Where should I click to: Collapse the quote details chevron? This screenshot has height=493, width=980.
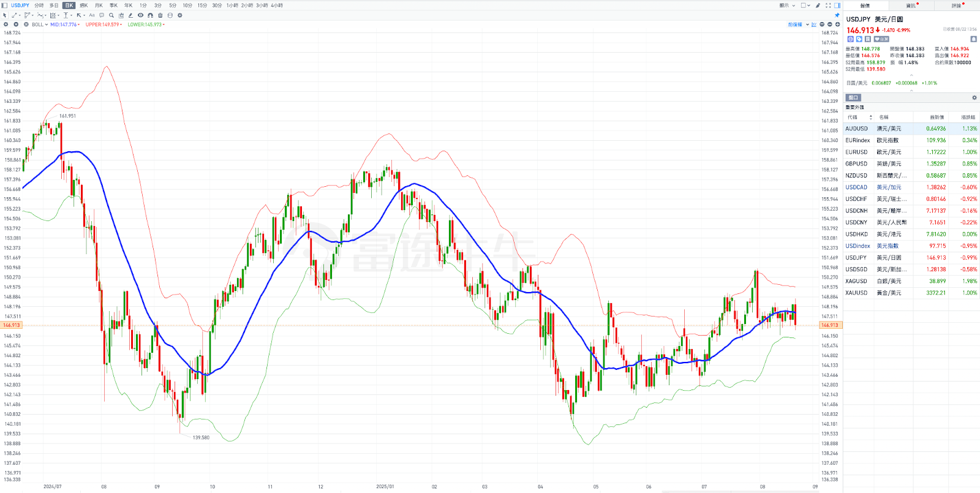tap(911, 76)
